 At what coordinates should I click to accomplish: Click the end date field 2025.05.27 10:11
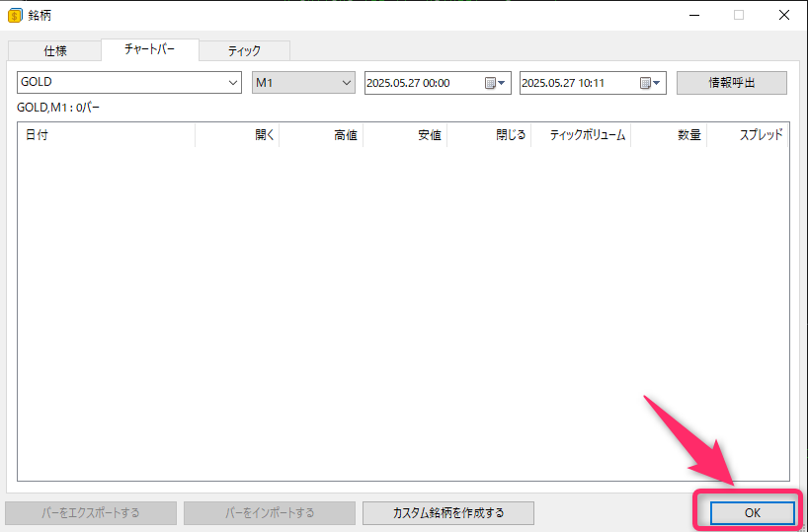593,83
